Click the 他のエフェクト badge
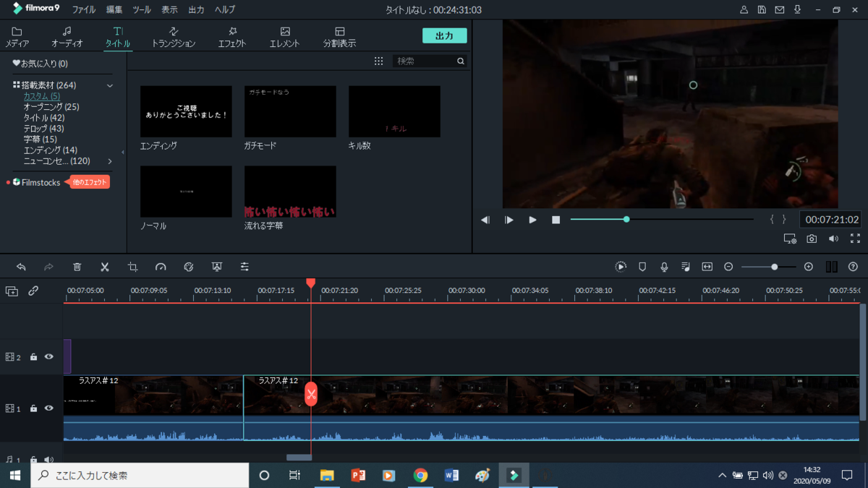This screenshot has width=868, height=488. (90, 182)
